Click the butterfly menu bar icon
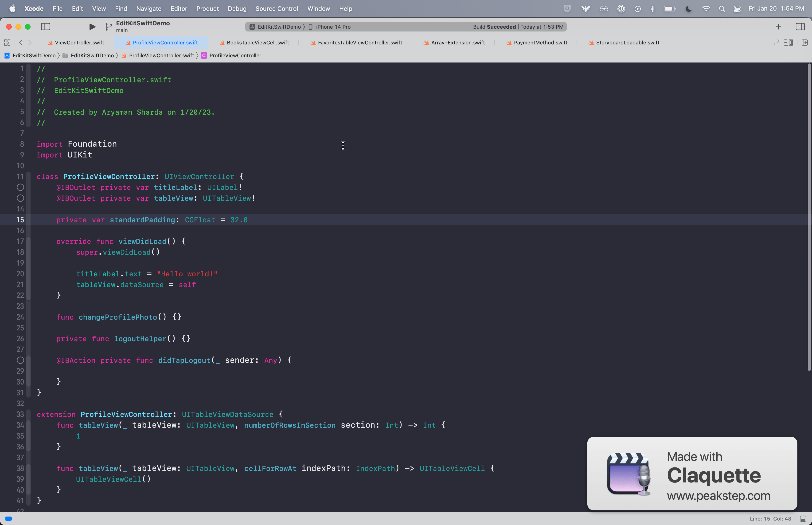The image size is (812, 525). (x=586, y=9)
